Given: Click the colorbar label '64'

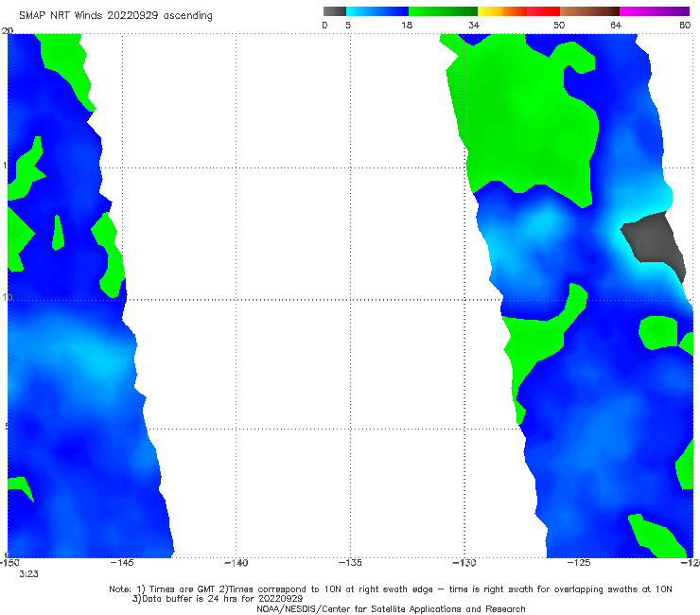Looking at the screenshot, I should point(616,25).
